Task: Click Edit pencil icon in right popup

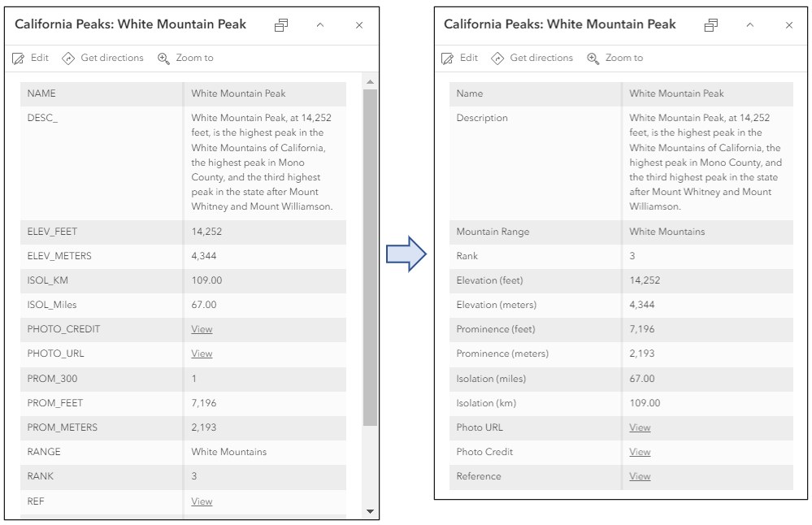Action: pyautogui.click(x=447, y=59)
